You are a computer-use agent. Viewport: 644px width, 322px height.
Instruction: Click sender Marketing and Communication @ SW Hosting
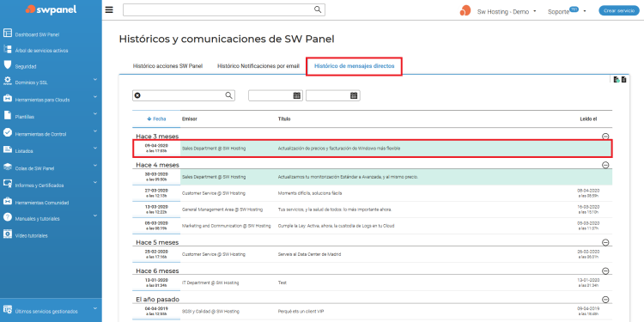click(x=227, y=226)
